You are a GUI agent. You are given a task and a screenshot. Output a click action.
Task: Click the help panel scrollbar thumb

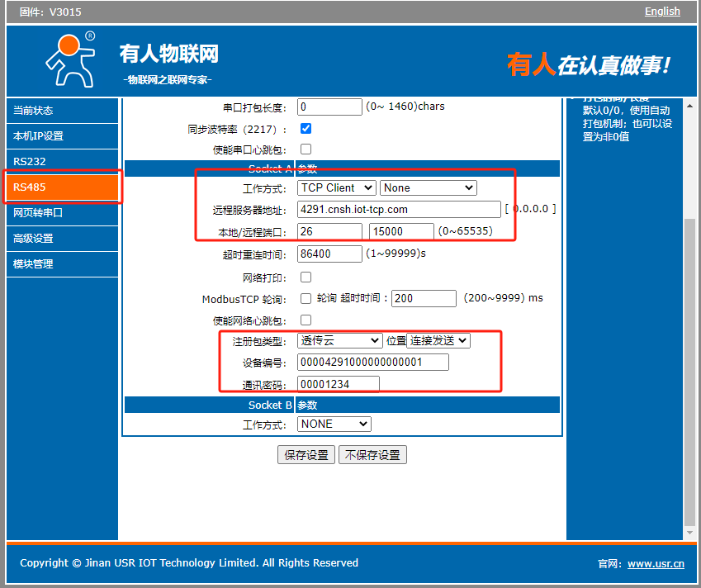point(689,371)
